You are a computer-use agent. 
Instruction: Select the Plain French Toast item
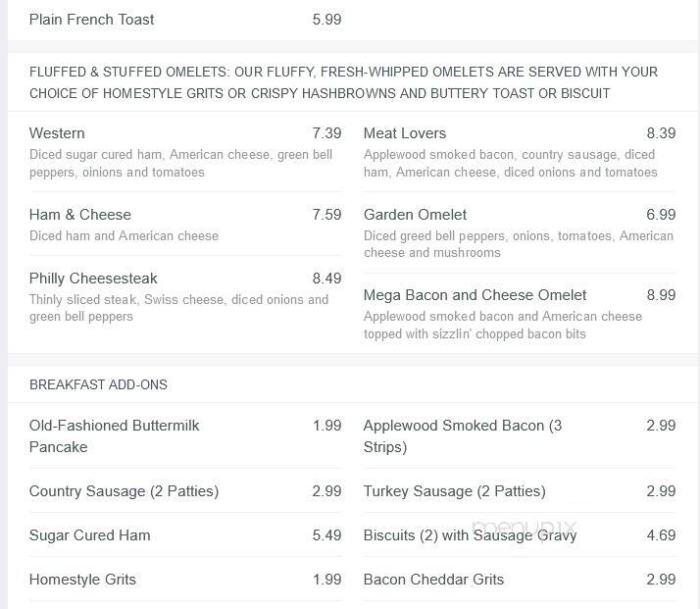point(91,20)
